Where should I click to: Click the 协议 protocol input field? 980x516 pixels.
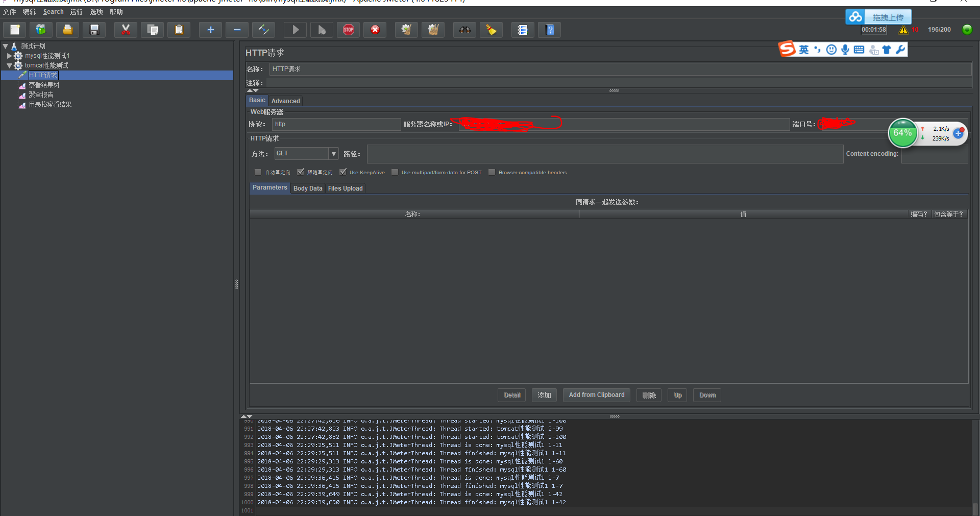pos(336,124)
